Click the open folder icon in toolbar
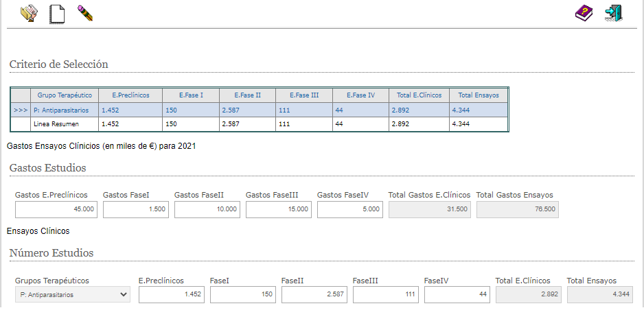644x319 pixels. [29, 13]
